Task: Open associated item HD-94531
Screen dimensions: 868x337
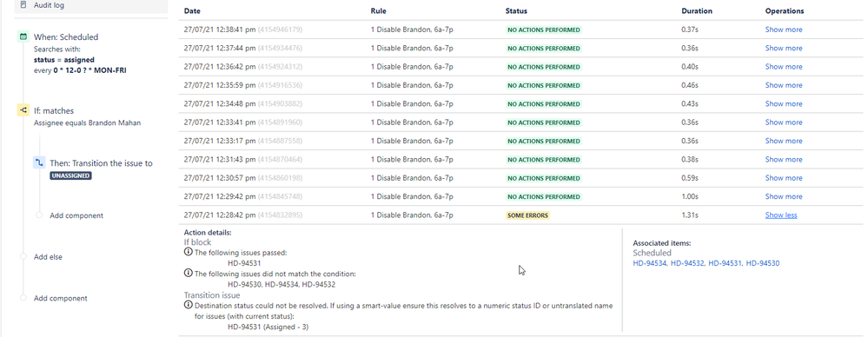Action: click(725, 263)
